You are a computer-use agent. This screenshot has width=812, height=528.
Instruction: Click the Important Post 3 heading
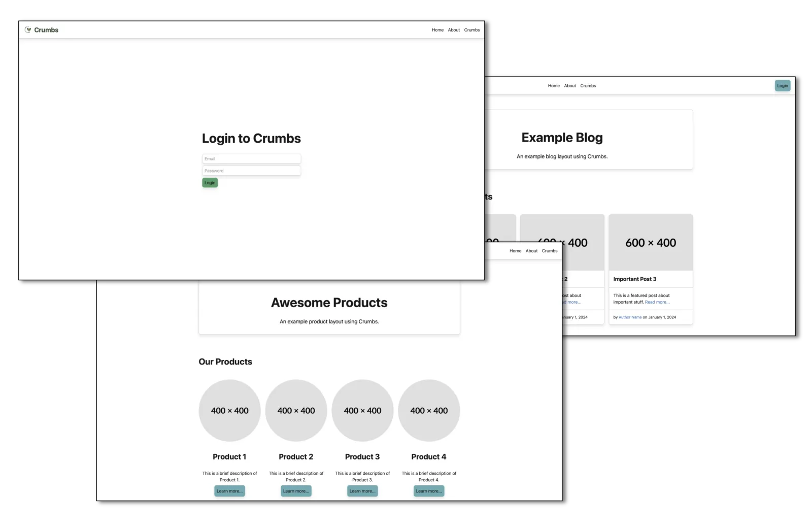(635, 279)
